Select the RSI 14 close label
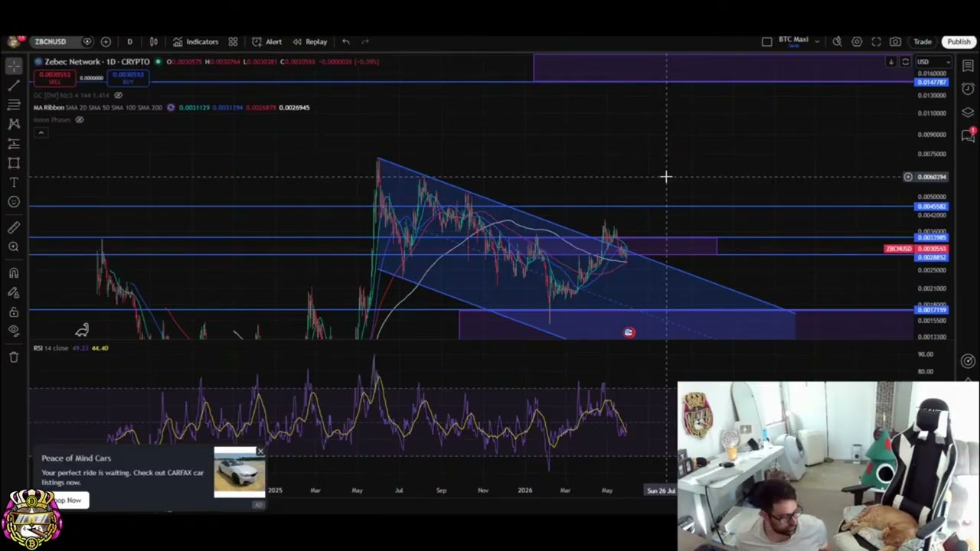Screen dimensions: 980x551 pos(51,348)
